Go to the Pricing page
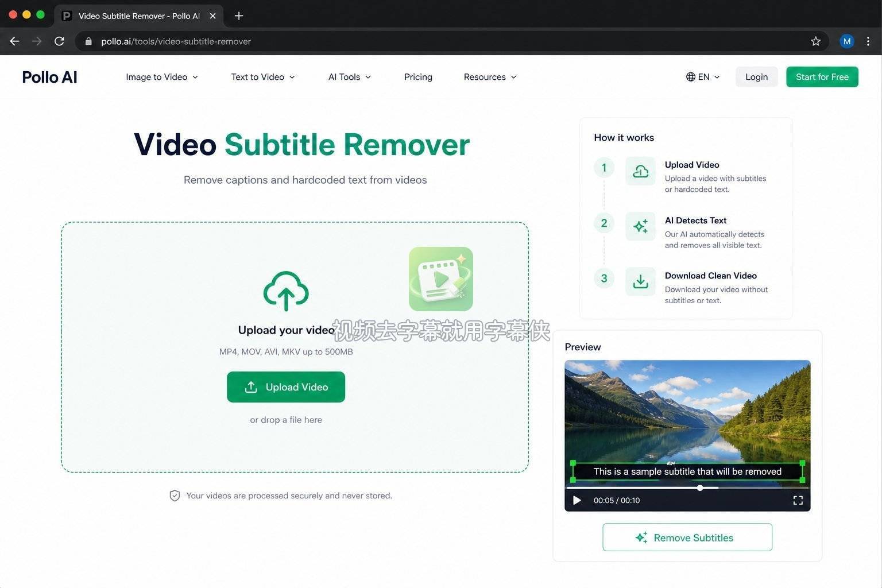The height and width of the screenshot is (588, 882). 418,77
